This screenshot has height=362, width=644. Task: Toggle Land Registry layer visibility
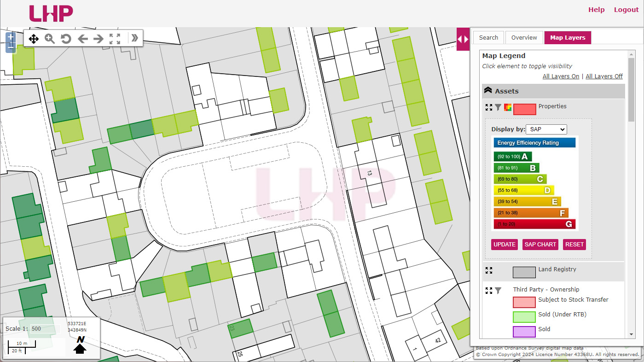pyautogui.click(x=524, y=272)
